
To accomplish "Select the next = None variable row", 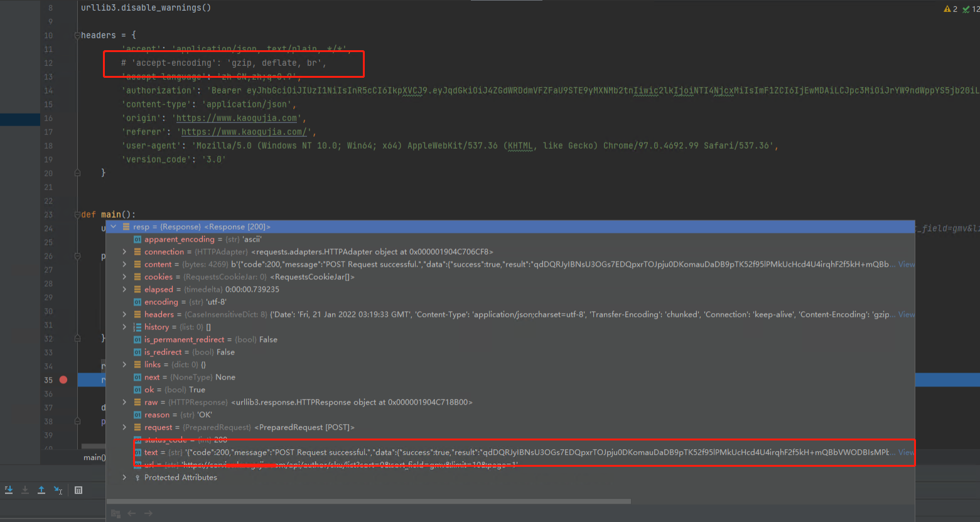I will (x=510, y=377).
